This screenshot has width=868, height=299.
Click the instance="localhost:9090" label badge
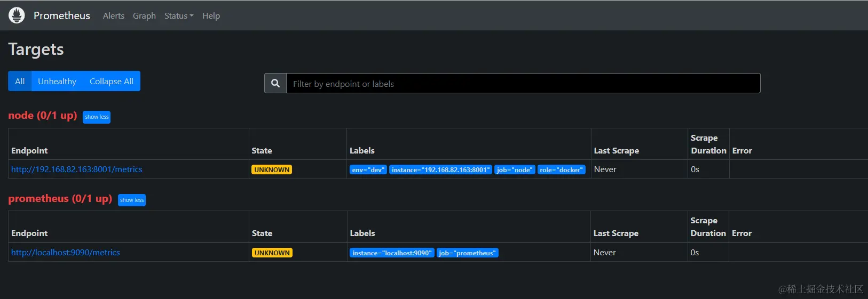pos(392,253)
